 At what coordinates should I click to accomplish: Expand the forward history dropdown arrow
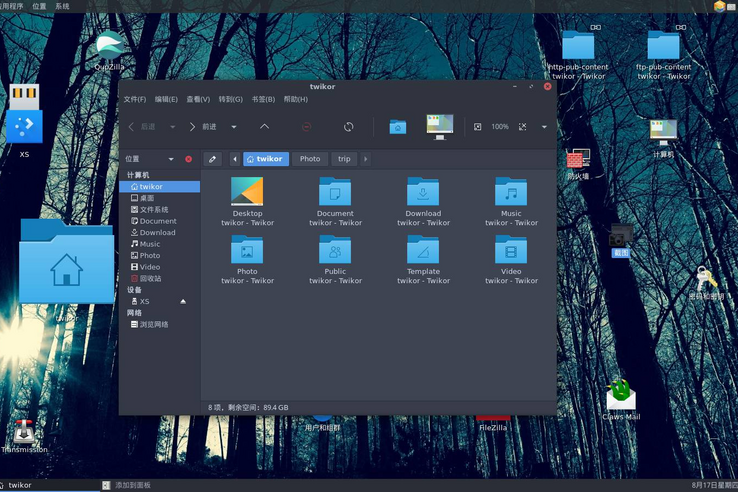point(234,127)
